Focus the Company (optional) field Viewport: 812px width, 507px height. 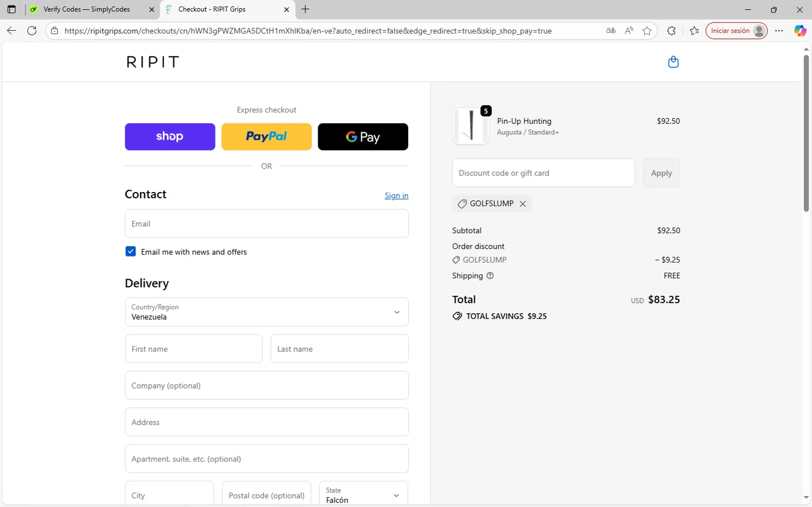266,386
